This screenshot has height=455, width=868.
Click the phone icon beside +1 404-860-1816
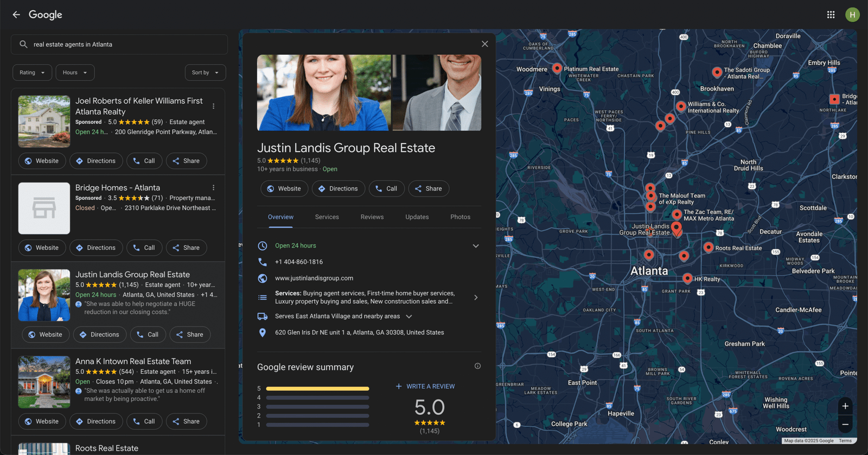coord(263,262)
